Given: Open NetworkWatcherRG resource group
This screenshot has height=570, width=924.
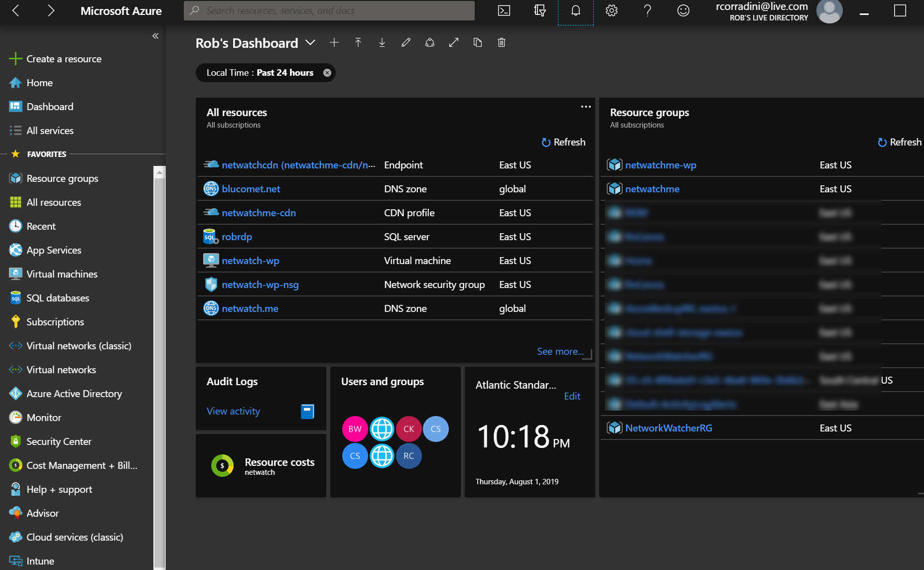Looking at the screenshot, I should point(669,428).
